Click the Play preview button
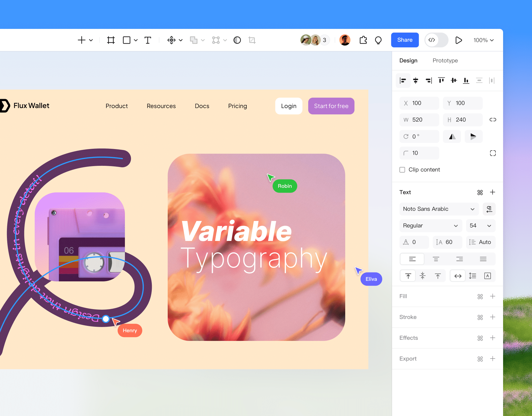532x416 pixels. point(458,40)
